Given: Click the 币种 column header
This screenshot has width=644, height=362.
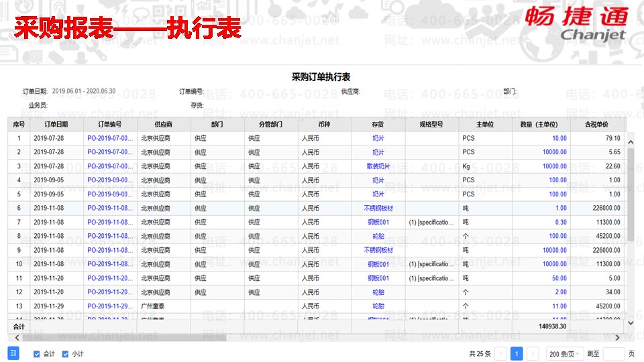Looking at the screenshot, I should (x=324, y=124).
